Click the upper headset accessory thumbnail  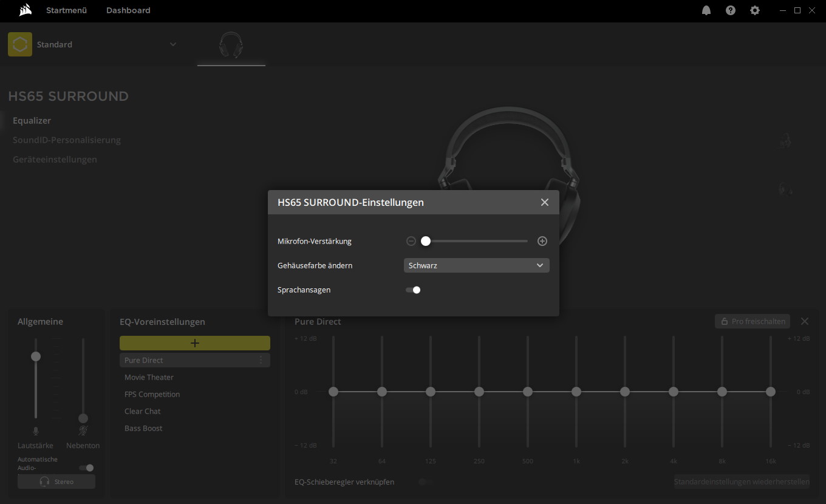785,141
